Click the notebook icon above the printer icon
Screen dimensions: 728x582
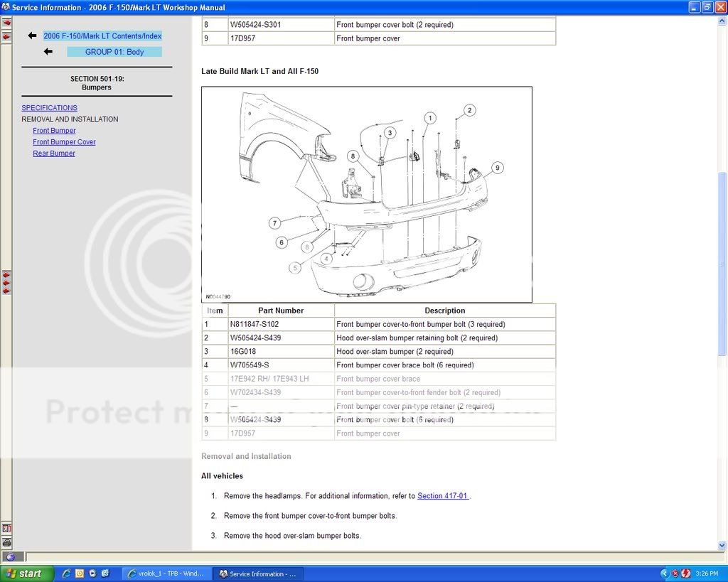[6, 529]
